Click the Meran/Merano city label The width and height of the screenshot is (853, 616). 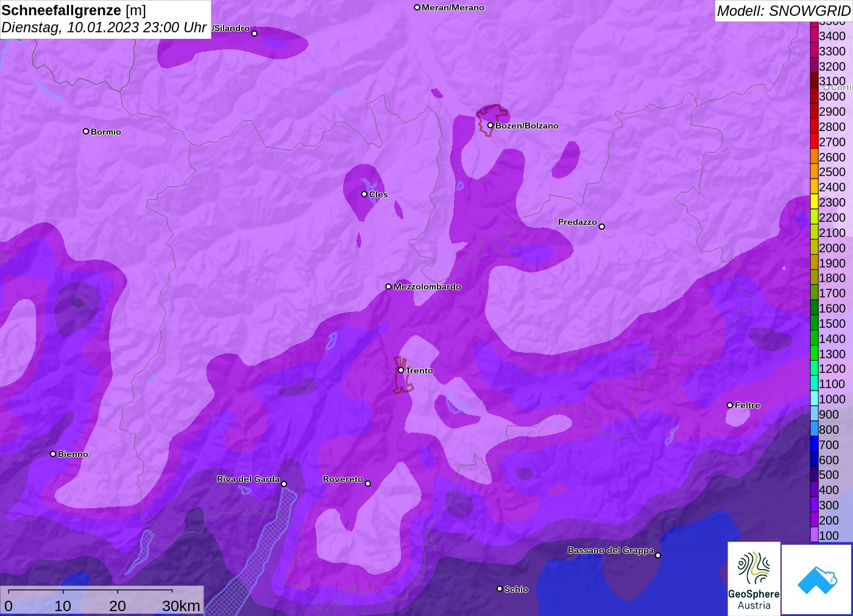tap(453, 7)
